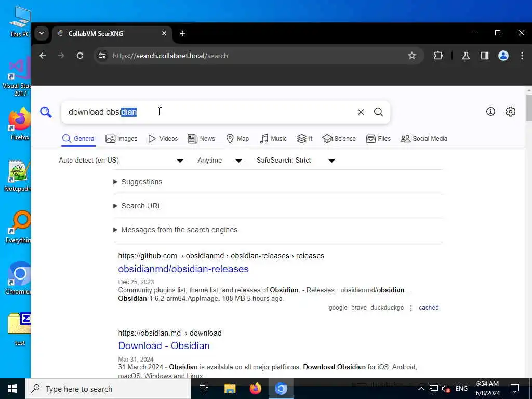Screen dimensions: 532x399
Task: Select the Firefox desktop shortcut
Action: (19, 123)
